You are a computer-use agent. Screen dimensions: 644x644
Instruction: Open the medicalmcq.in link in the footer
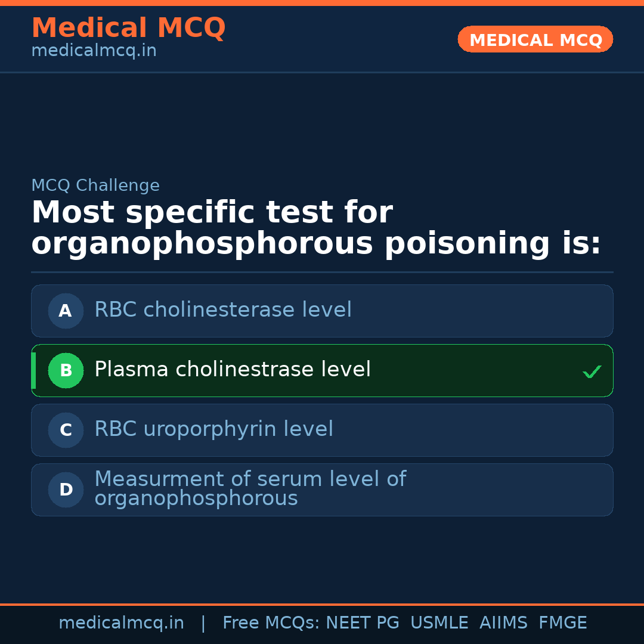(x=121, y=623)
